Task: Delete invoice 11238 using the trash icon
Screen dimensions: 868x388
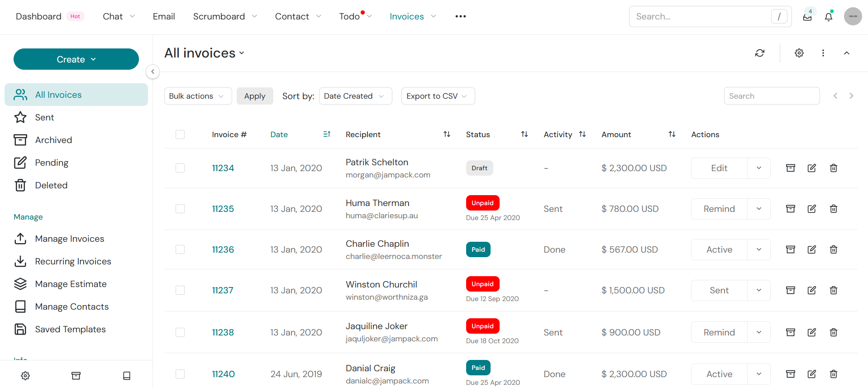Action: click(x=834, y=332)
